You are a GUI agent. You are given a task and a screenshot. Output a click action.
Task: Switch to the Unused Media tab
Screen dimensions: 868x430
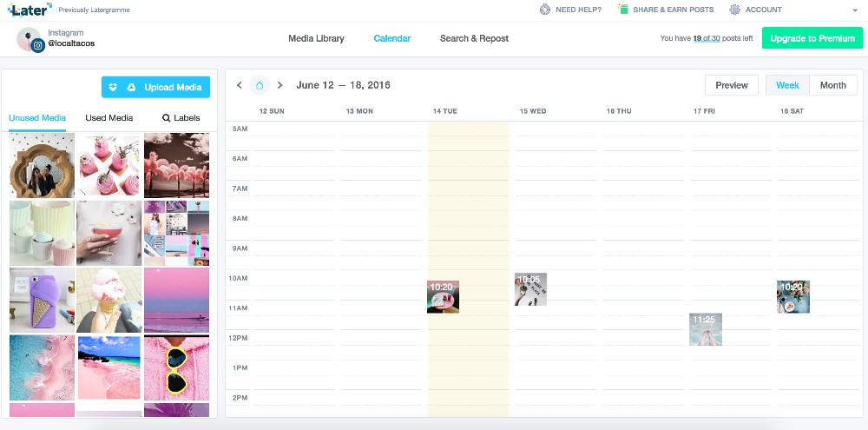click(37, 118)
